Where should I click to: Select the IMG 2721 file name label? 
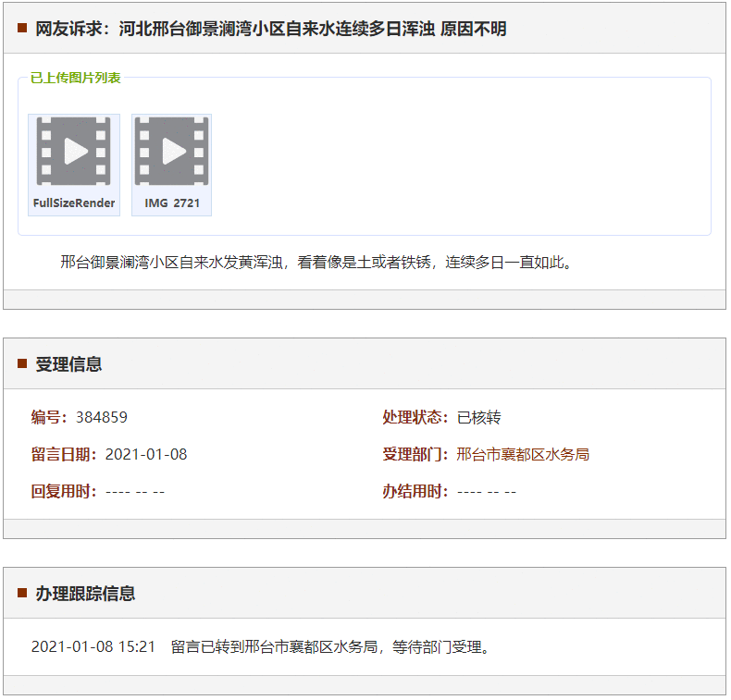(x=172, y=203)
